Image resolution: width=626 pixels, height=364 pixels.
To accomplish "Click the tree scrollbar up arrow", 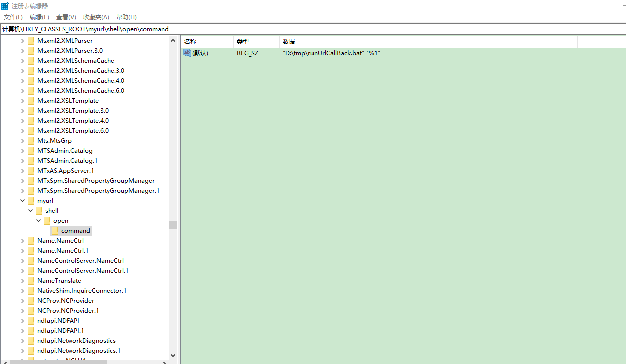I will pyautogui.click(x=173, y=39).
